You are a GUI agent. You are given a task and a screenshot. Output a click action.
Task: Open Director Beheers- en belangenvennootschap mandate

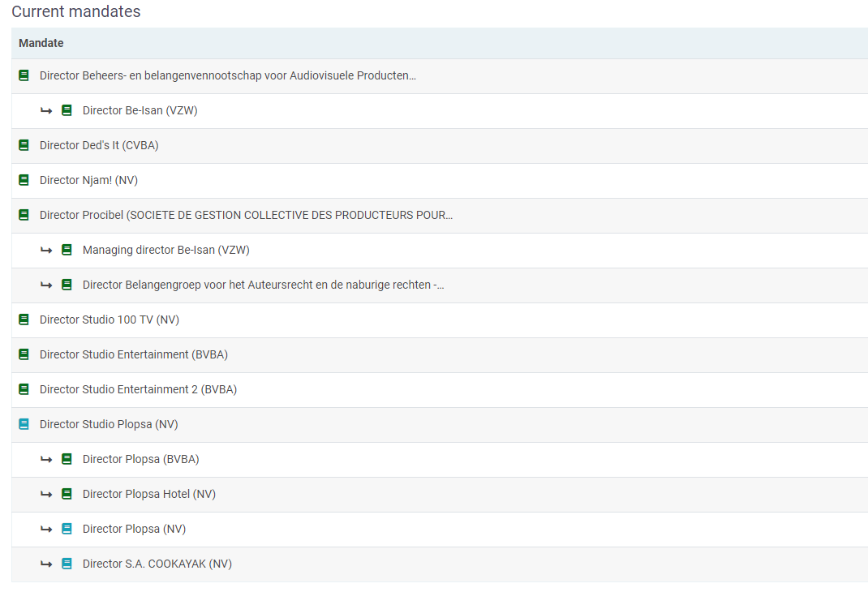[227, 76]
